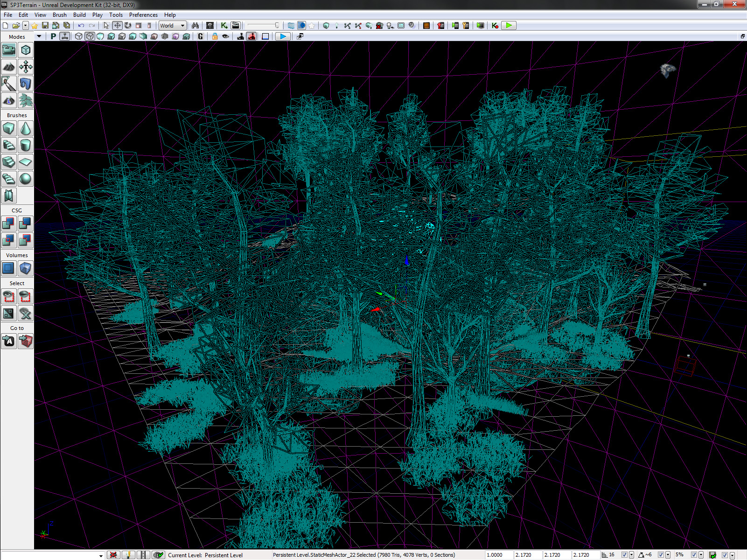Open the View menu
747x560 pixels.
(40, 15)
